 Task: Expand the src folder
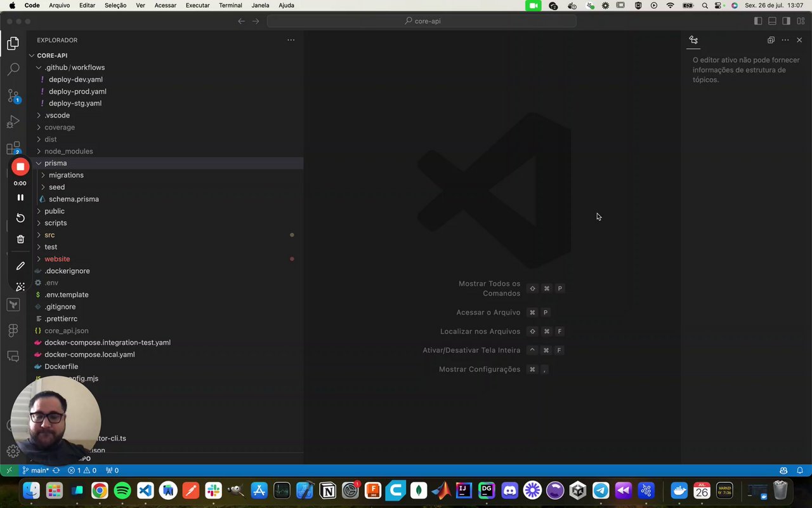165,235
